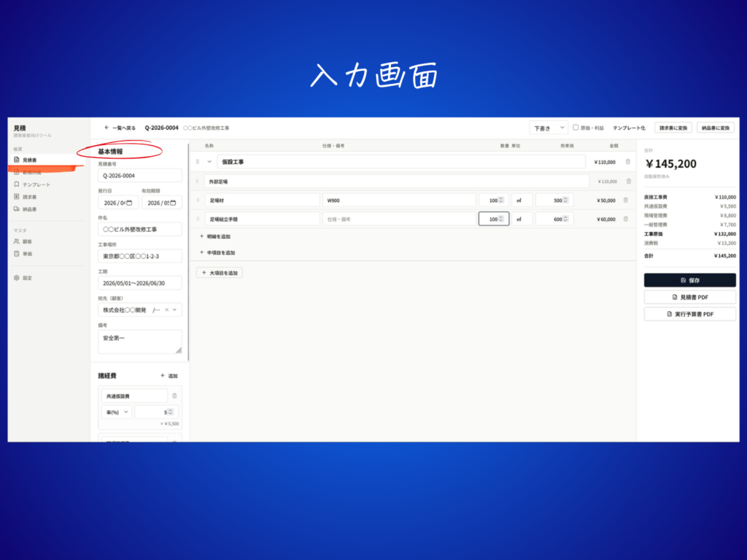Open テンプレート in the sidebar
747x560 pixels.
coord(35,184)
